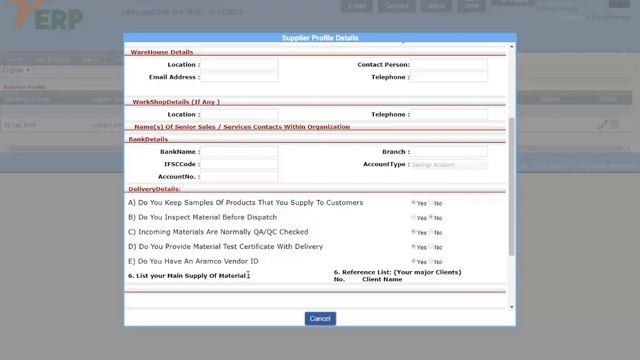Screen dimensions: 640x360
Task: Select Yes for inspect material before dispatch
Action: (413, 217)
